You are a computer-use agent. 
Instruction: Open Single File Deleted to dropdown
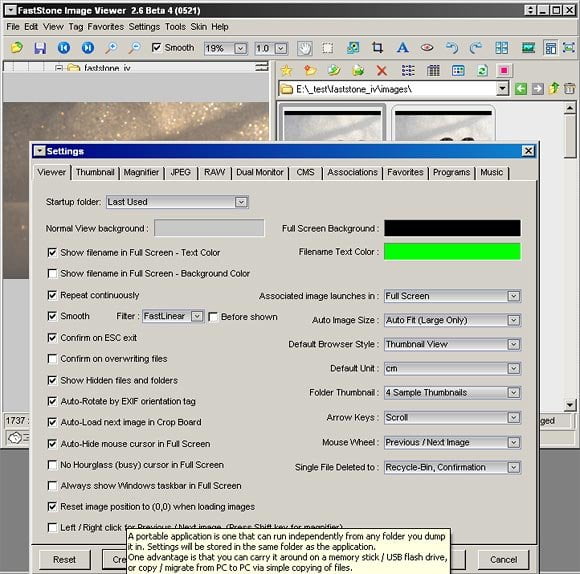pyautogui.click(x=452, y=467)
